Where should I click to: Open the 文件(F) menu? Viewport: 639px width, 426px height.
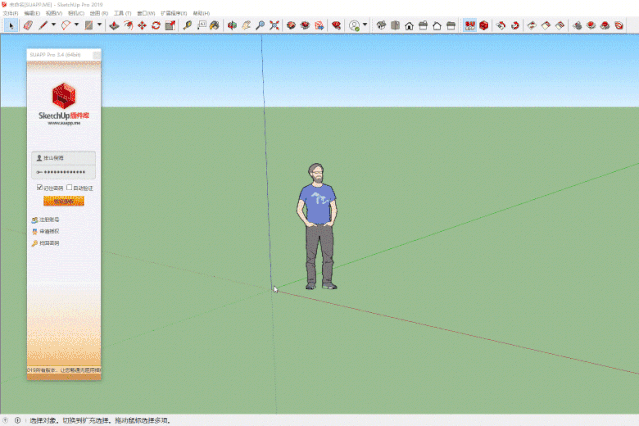coord(10,13)
